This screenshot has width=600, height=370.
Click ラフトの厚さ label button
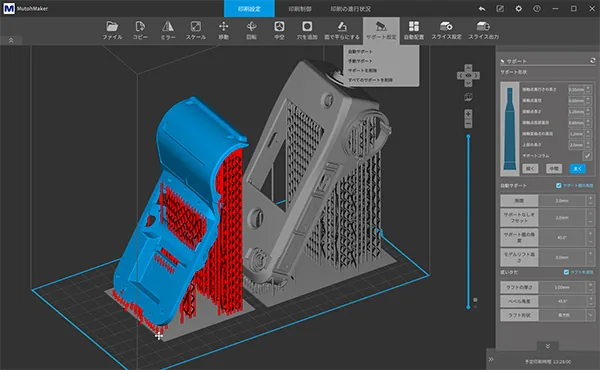[x=519, y=287]
